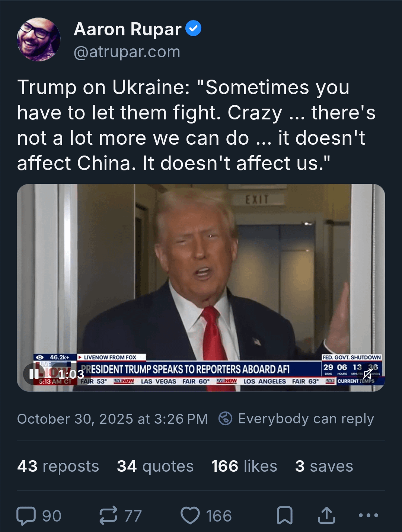Pause the playing video
Viewport: 402px width, 532px height.
point(33,374)
